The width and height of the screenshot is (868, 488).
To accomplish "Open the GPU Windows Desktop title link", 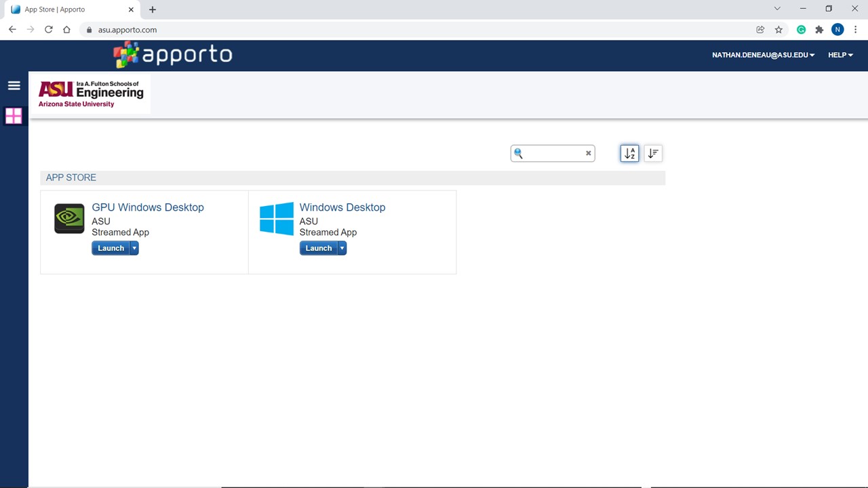I will 148,207.
